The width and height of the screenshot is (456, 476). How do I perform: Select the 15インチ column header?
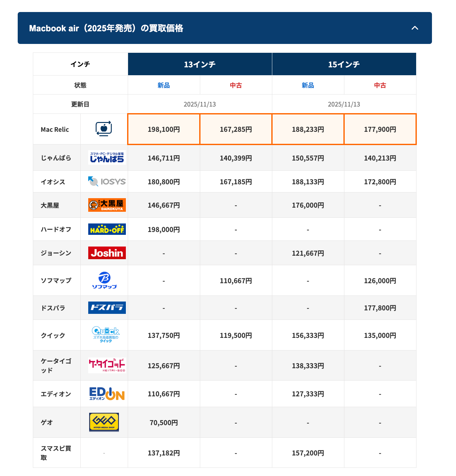click(x=344, y=64)
